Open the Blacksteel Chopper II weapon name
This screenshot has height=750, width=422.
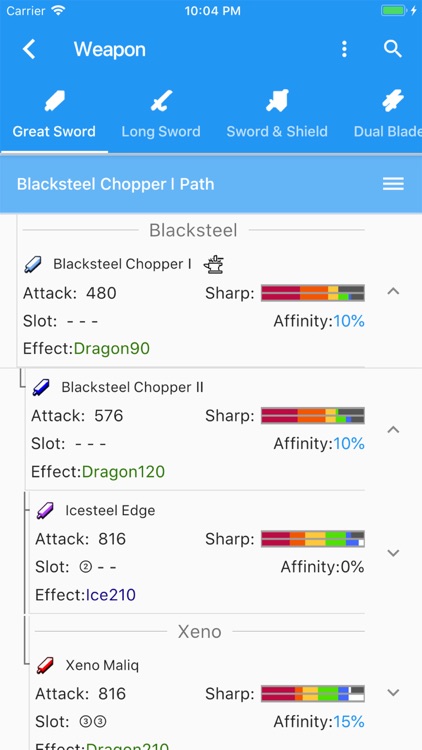[x=133, y=387]
